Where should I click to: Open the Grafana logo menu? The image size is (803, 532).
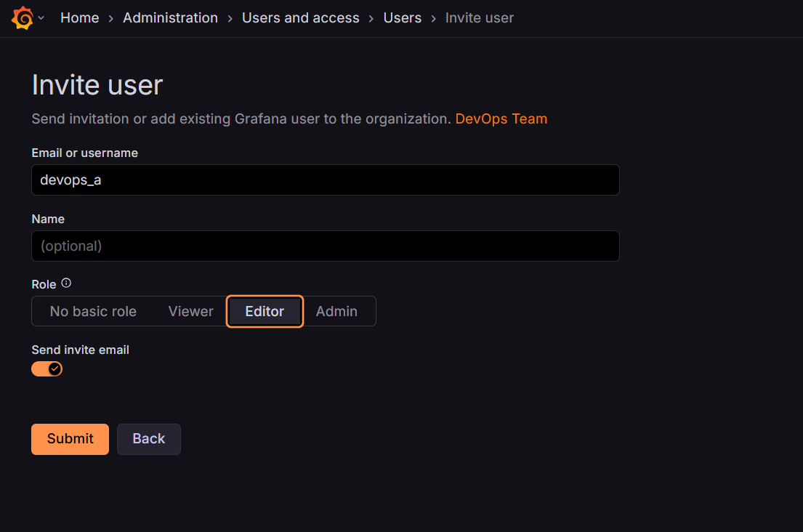(x=23, y=18)
